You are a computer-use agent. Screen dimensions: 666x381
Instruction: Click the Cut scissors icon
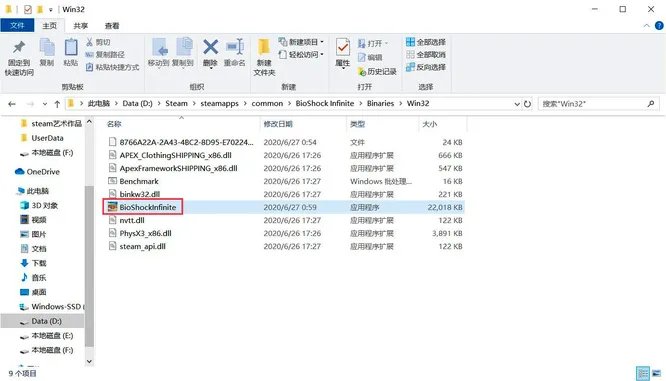[89, 42]
